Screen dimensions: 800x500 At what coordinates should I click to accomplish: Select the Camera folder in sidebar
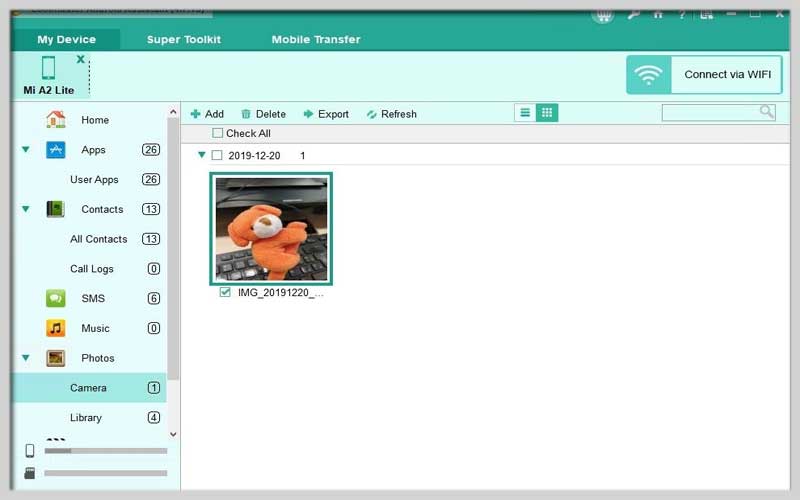pyautogui.click(x=89, y=388)
